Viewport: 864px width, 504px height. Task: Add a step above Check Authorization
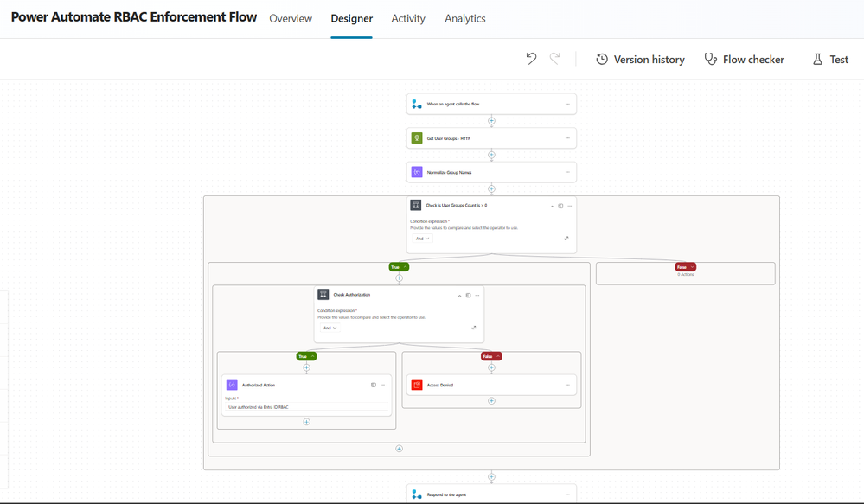click(399, 278)
